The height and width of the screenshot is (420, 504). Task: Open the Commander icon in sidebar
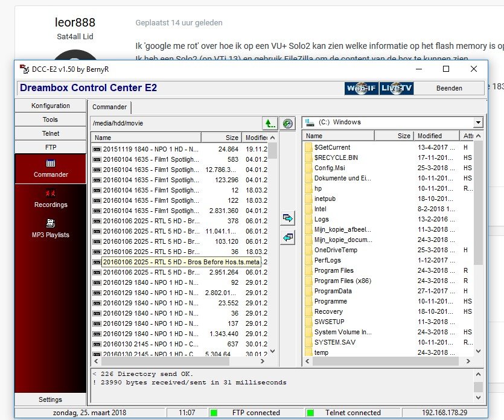point(51,163)
